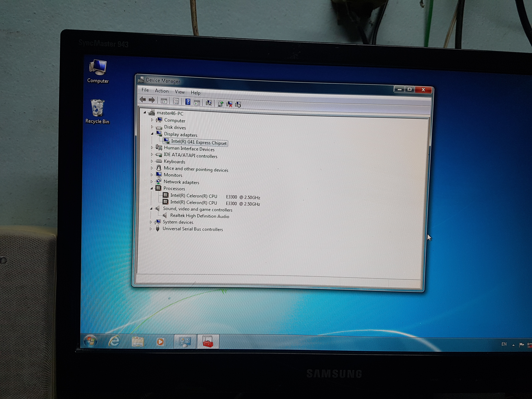Toggle the Show/Hide Console Tree toolbar icon
Viewport: 532px width, 399px height.
pyautogui.click(x=164, y=101)
